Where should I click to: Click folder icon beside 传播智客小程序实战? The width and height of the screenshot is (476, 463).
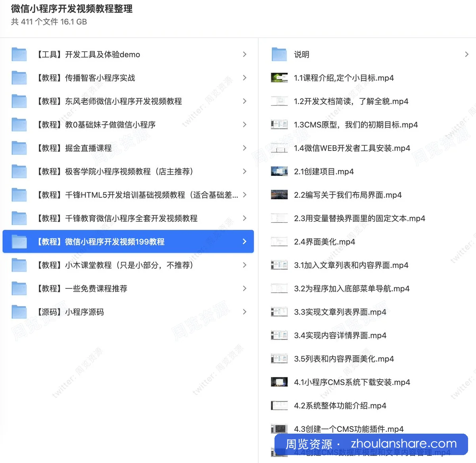19,78
